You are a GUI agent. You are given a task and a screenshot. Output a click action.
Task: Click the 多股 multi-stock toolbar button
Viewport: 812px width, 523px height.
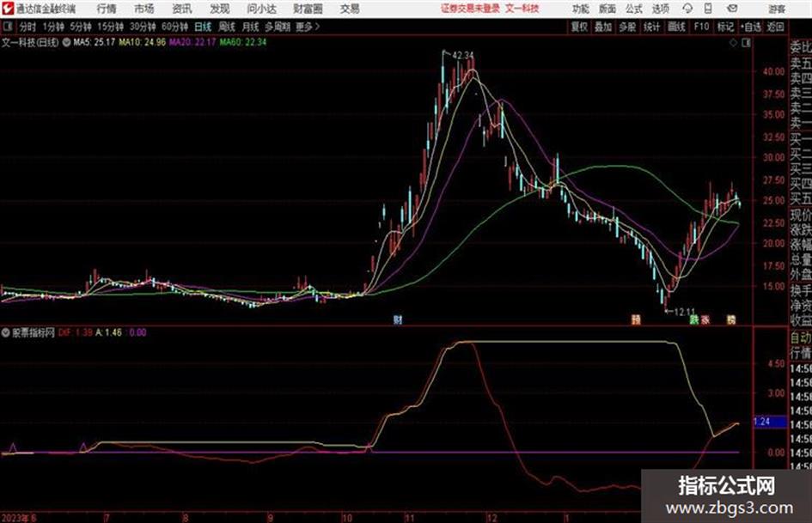click(627, 27)
